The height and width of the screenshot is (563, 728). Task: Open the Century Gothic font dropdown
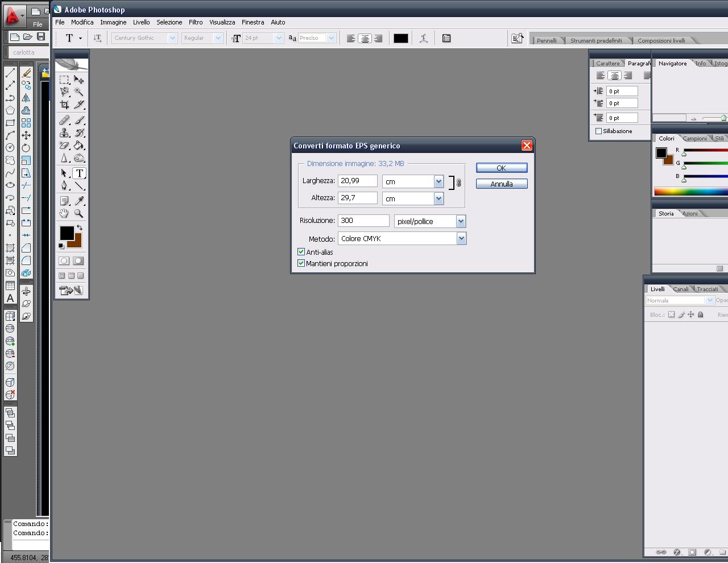pos(173,38)
